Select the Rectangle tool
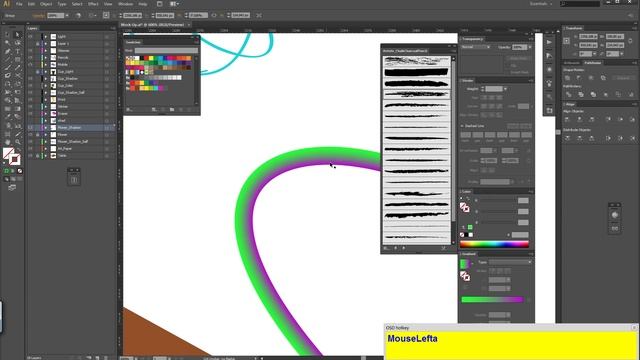Image resolution: width=640 pixels, height=360 pixels. tap(17, 60)
